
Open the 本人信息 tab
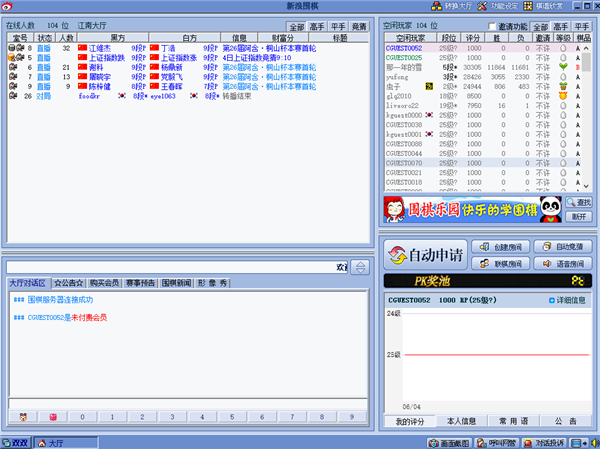pos(461,421)
